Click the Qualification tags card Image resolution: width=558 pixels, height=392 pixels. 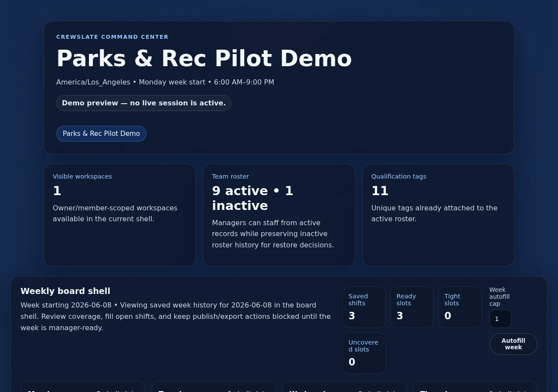(438, 215)
